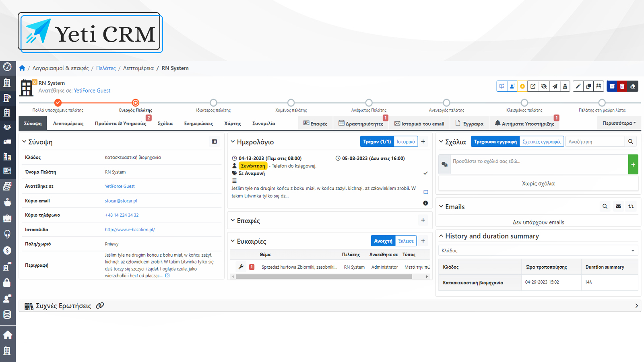This screenshot has height=362, width=644.
Task: Expand Συχνές Ερωτήσεις with right chevron
Action: point(636,306)
